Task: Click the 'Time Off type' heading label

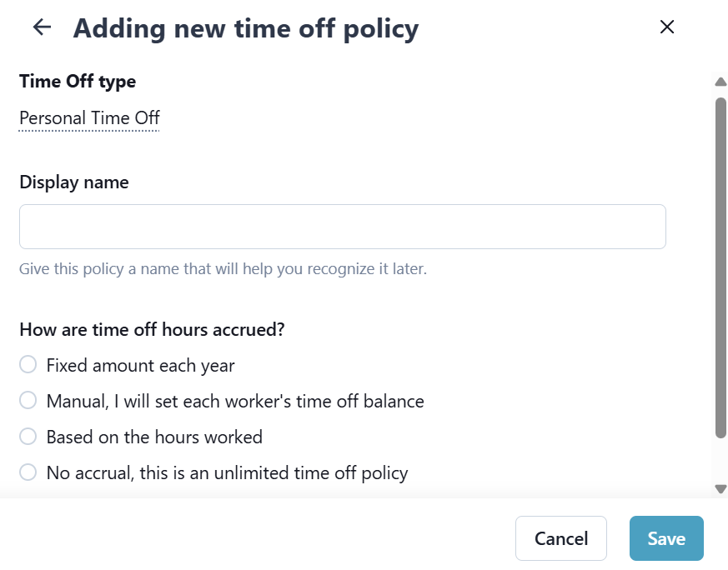Action: point(78,82)
